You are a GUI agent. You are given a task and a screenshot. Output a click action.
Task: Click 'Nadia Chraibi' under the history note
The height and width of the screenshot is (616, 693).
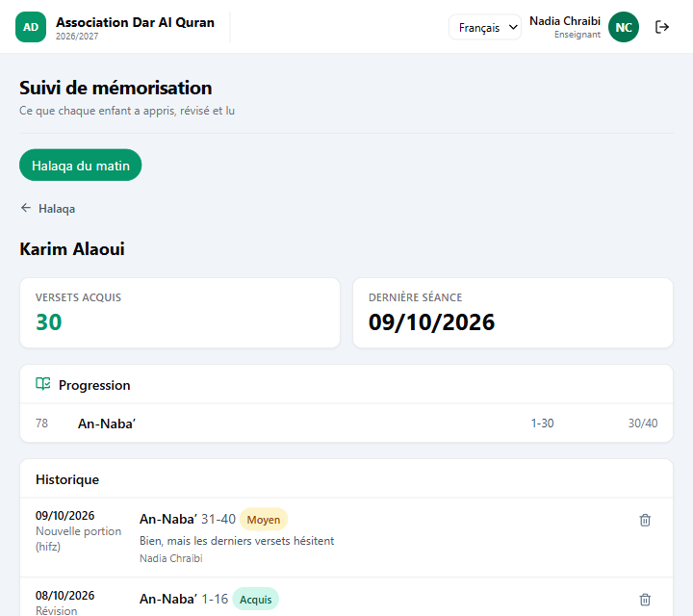(171, 558)
